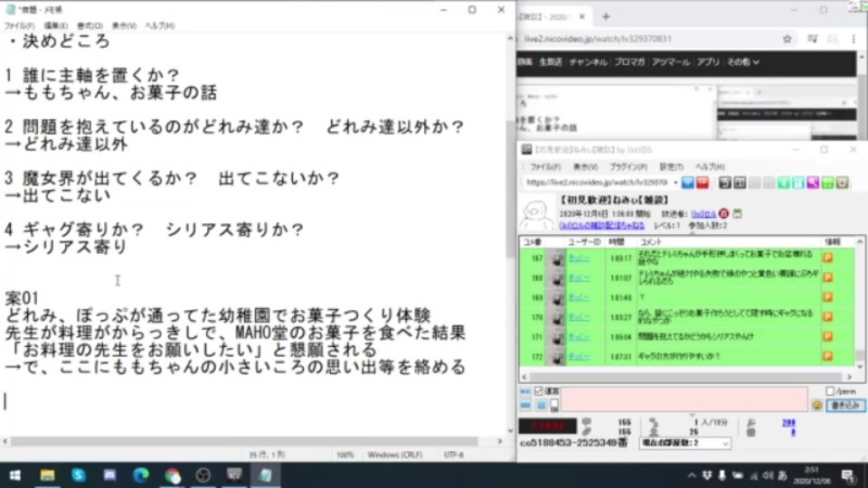Click the ブロマガ link in niconico navigation
The height and width of the screenshot is (488, 868).
629,62
